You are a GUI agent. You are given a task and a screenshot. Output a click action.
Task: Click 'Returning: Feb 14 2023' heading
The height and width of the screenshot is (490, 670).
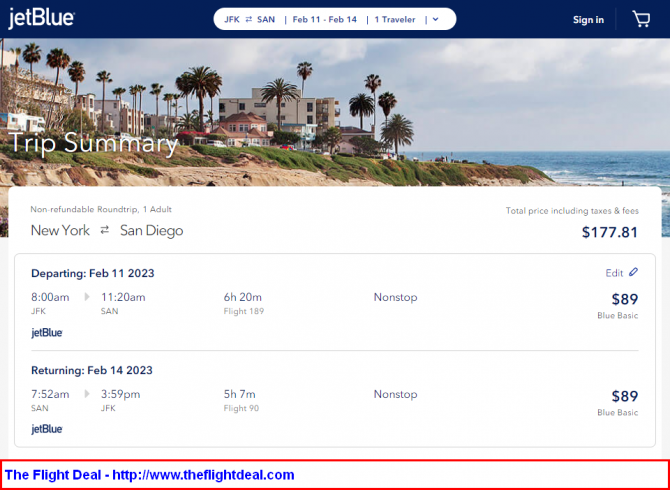(x=92, y=370)
